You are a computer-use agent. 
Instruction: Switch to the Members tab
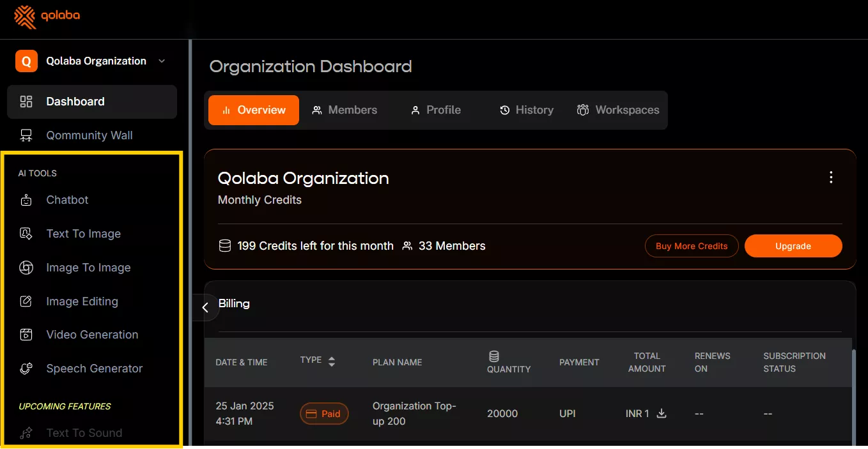pos(345,110)
